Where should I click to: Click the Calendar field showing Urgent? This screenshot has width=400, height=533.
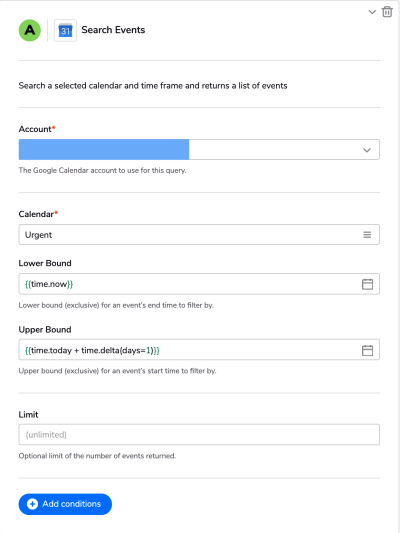click(x=199, y=234)
